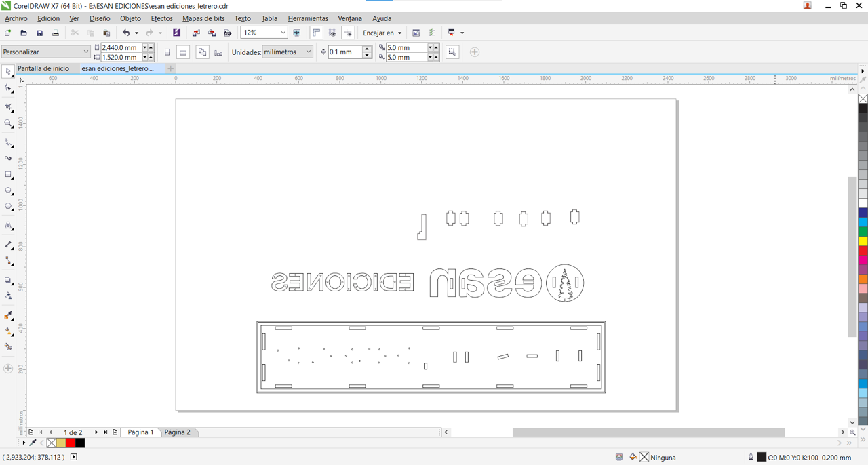Toggle treat as filled option
Viewport: 868px width, 465px height.
452,52
